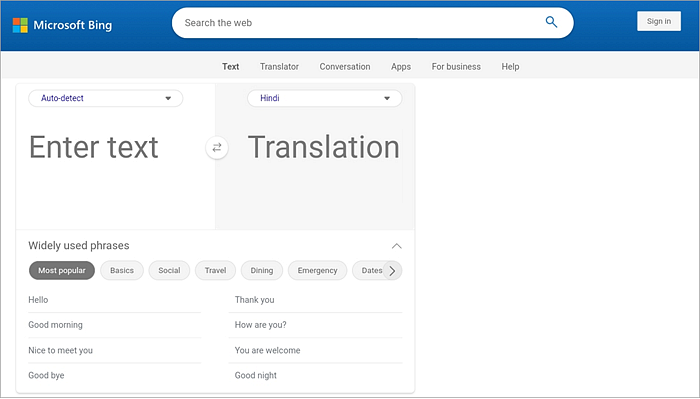Open the Auto-detect source language dropdown
Image resolution: width=700 pixels, height=399 pixels.
coord(106,98)
